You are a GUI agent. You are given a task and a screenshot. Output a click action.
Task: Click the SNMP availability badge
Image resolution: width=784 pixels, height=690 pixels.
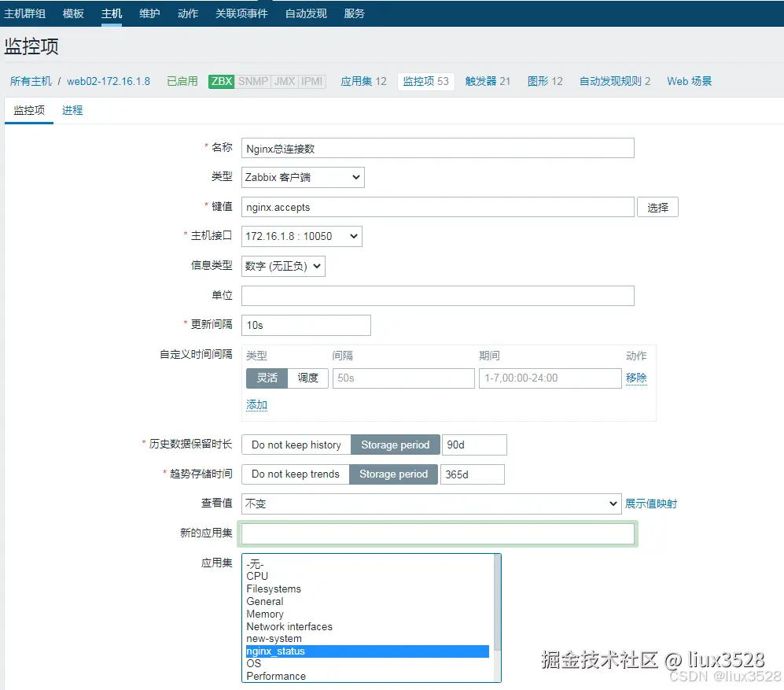click(x=253, y=81)
